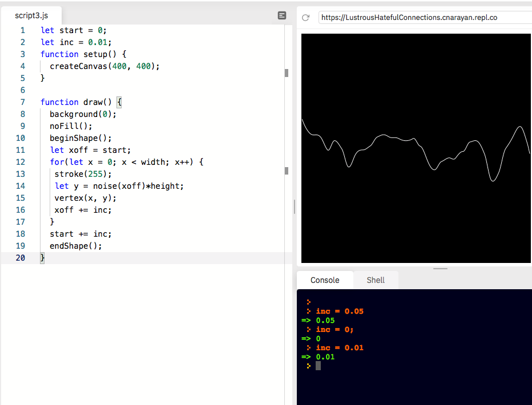
Task: Click 'let y = noise(xoff)*height;' line
Action: [x=119, y=186]
